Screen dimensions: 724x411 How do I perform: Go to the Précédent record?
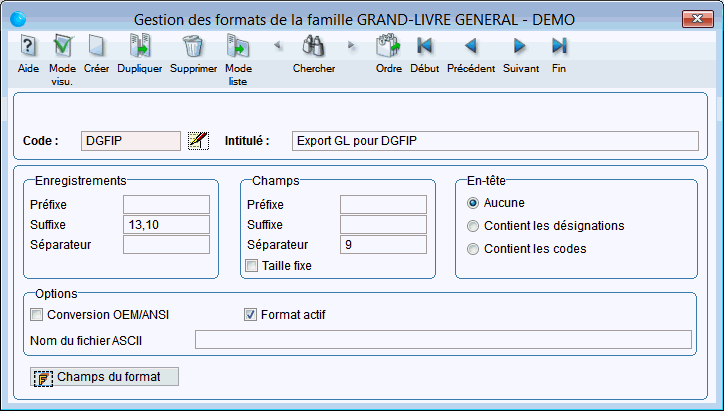point(471,47)
